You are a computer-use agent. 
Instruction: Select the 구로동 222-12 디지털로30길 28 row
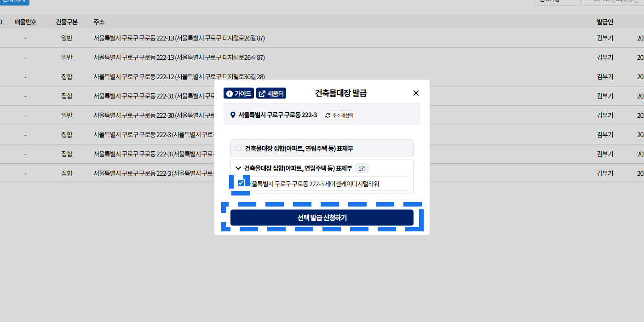point(179,76)
